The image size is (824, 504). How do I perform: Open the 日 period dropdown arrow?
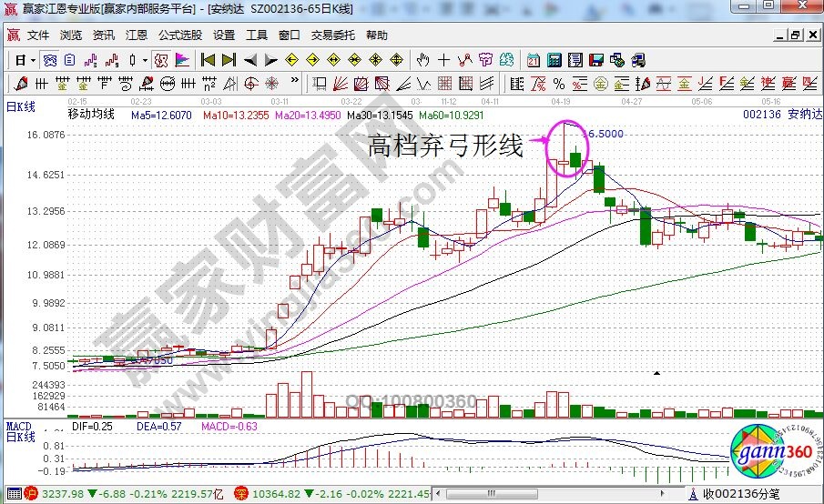click(x=33, y=60)
